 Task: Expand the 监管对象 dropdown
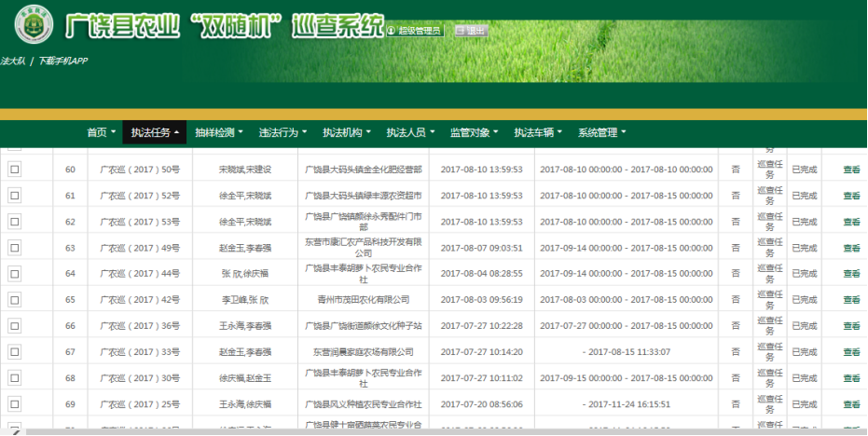(x=474, y=132)
